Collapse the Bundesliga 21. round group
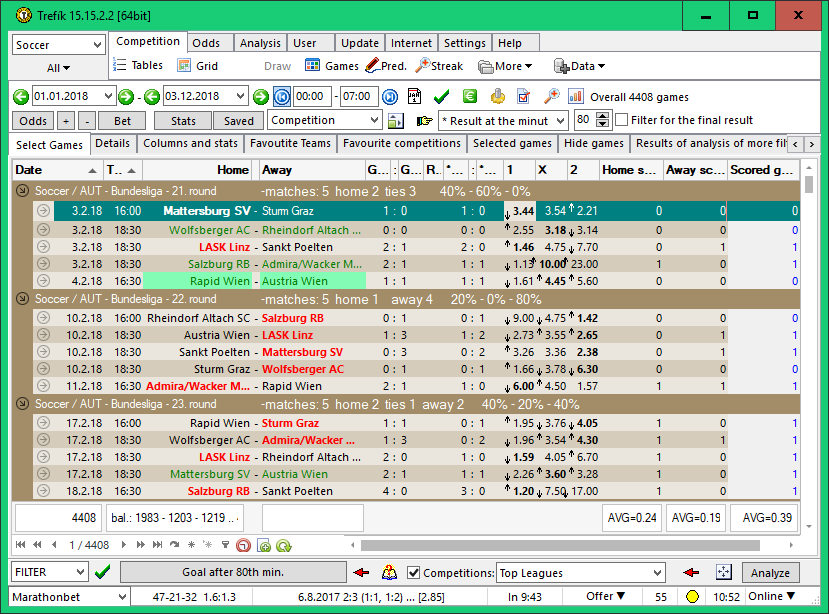Viewport: 829px width, 614px height. tap(22, 190)
